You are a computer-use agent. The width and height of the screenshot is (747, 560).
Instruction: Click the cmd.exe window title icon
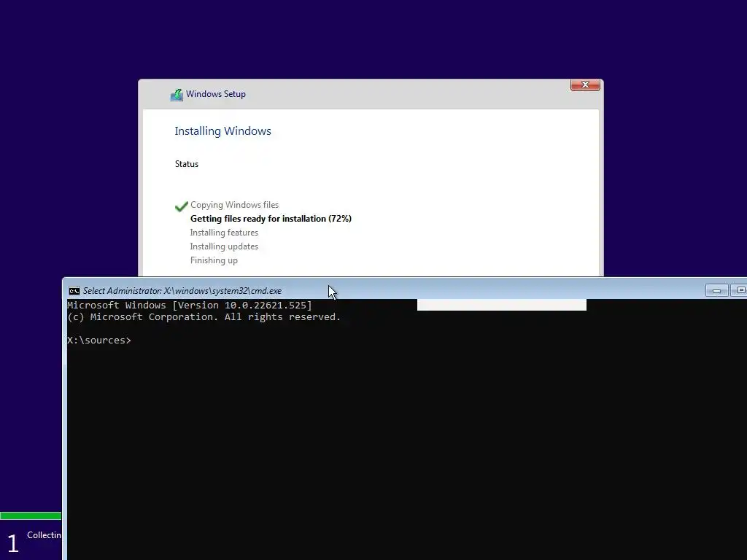(x=74, y=291)
